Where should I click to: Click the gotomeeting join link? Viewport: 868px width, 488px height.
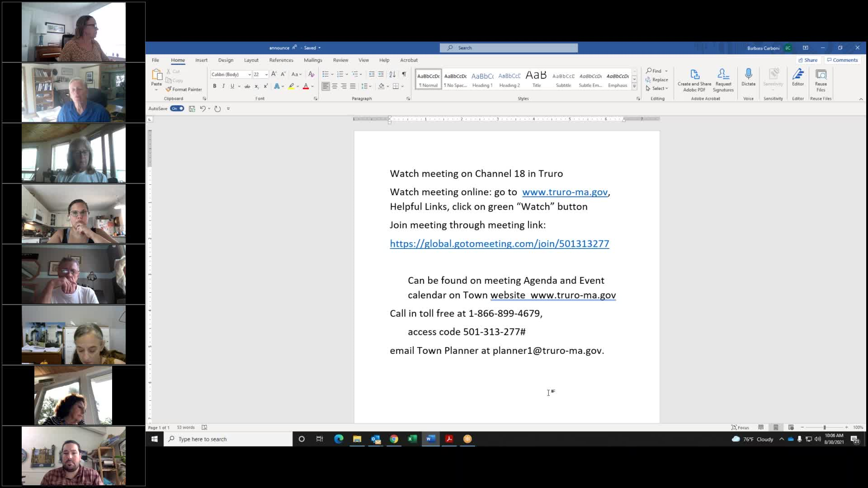(x=499, y=244)
